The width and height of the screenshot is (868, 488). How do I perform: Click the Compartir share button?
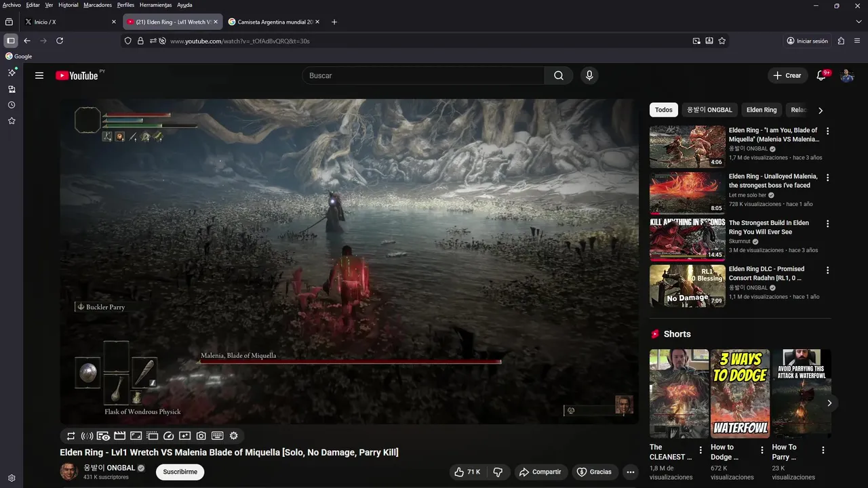coord(540,472)
